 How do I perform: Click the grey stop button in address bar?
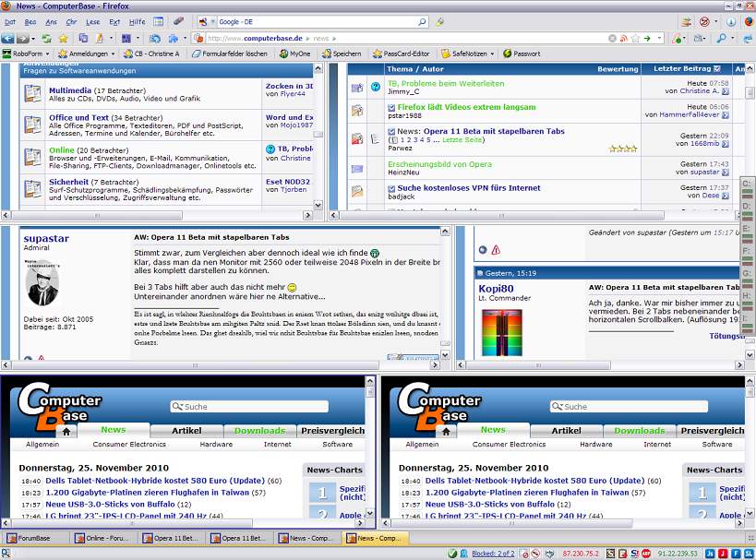[x=612, y=38]
